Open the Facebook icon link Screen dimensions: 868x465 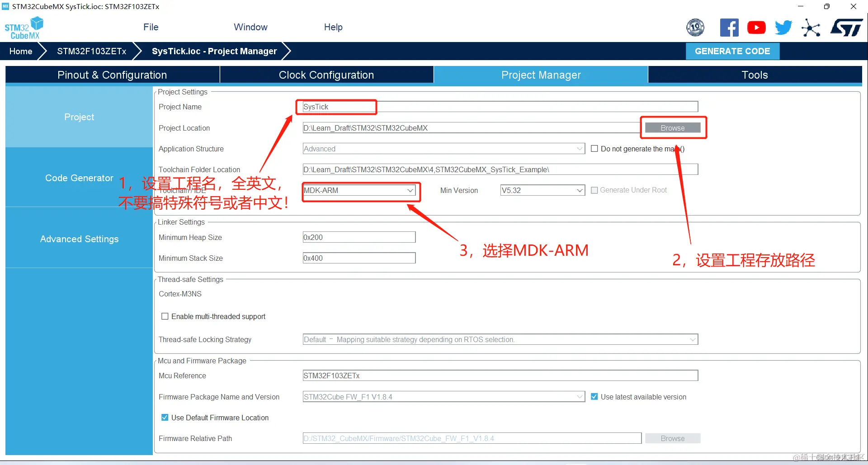[729, 28]
